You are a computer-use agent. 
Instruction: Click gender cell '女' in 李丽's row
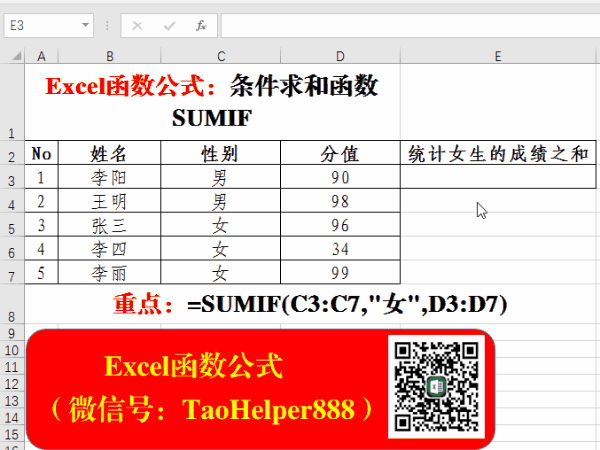(x=221, y=272)
